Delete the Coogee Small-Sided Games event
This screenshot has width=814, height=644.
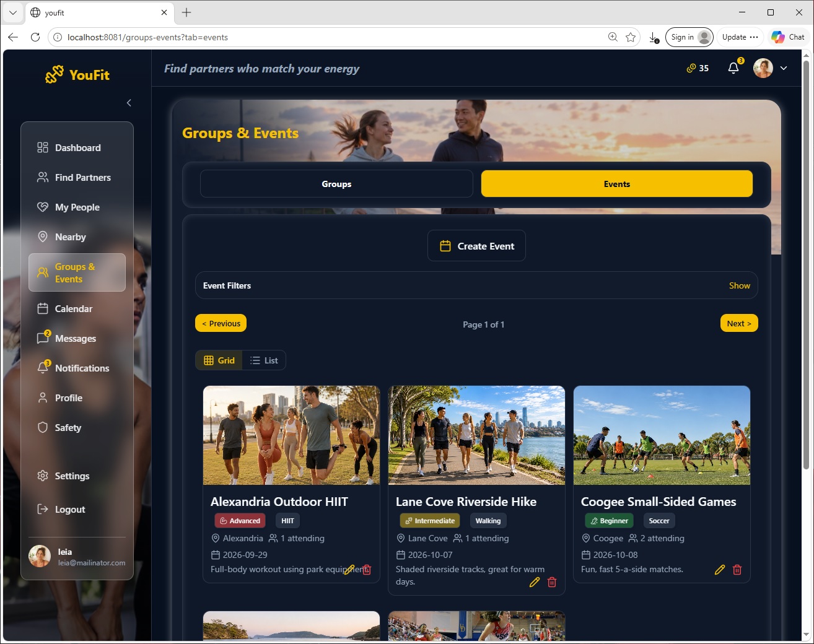[737, 570]
